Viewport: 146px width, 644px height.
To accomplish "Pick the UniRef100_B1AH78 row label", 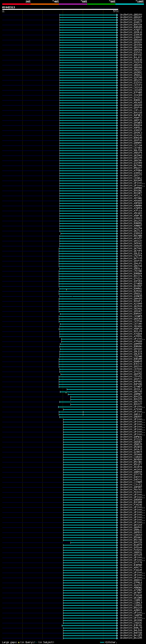I will click(x=131, y=545).
